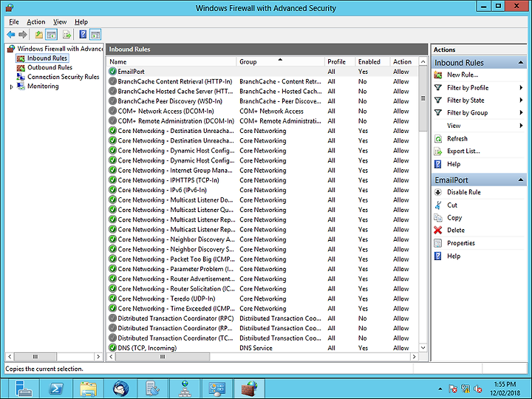Sort by the Enabled column header
The height and width of the screenshot is (399, 532).
(x=372, y=62)
